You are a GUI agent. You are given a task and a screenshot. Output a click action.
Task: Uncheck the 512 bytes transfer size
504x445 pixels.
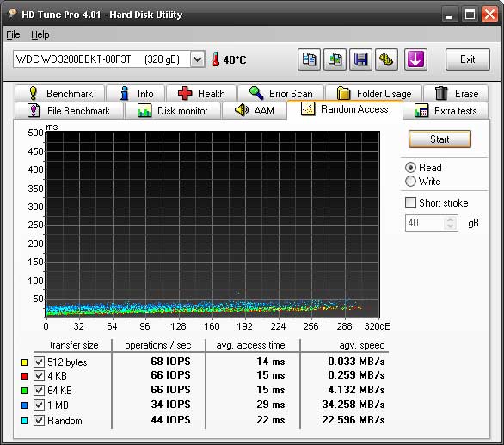pos(39,362)
